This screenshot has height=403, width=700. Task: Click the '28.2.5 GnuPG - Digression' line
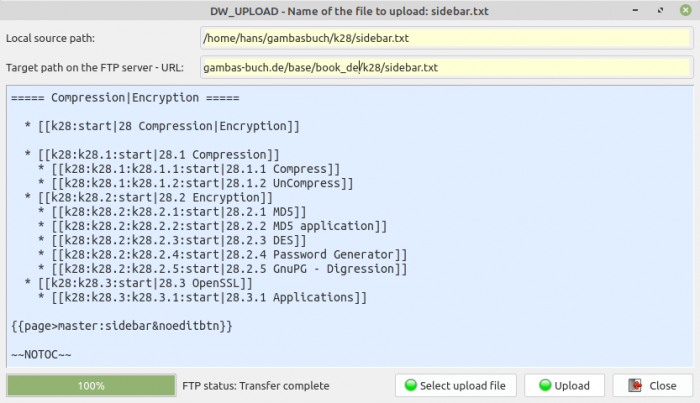[x=222, y=269]
